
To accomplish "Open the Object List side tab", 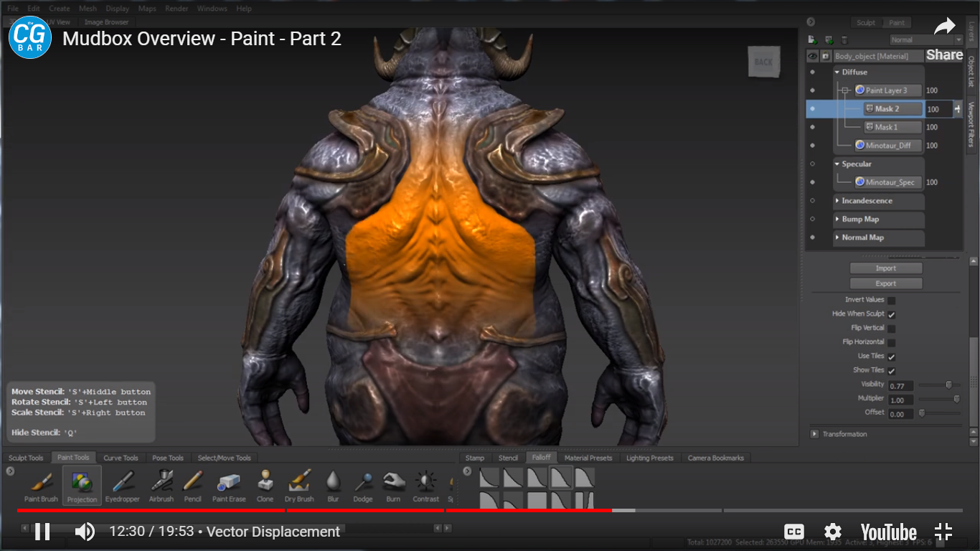I will pyautogui.click(x=971, y=72).
